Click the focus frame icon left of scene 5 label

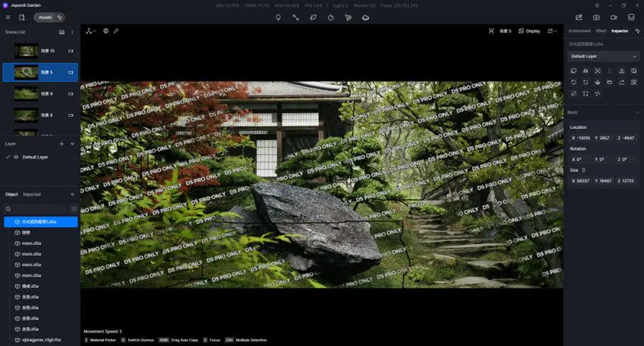pyautogui.click(x=491, y=31)
